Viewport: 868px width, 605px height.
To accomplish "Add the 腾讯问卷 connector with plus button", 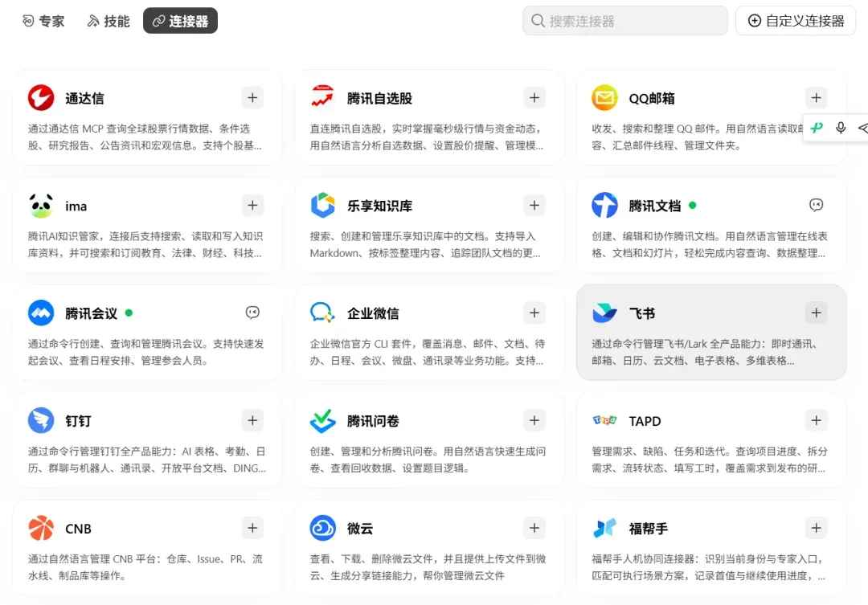I will [534, 420].
